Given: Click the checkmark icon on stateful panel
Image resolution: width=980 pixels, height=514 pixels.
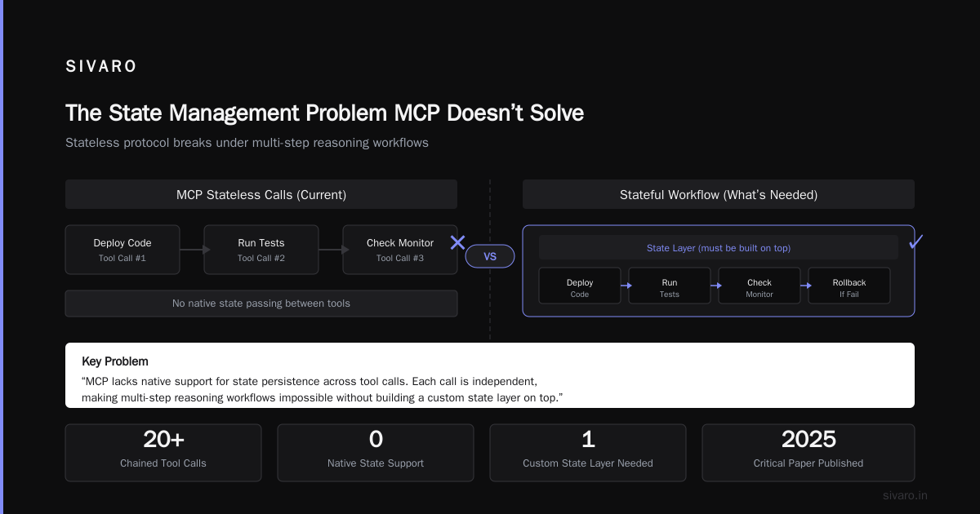Looking at the screenshot, I should pyautogui.click(x=915, y=241).
